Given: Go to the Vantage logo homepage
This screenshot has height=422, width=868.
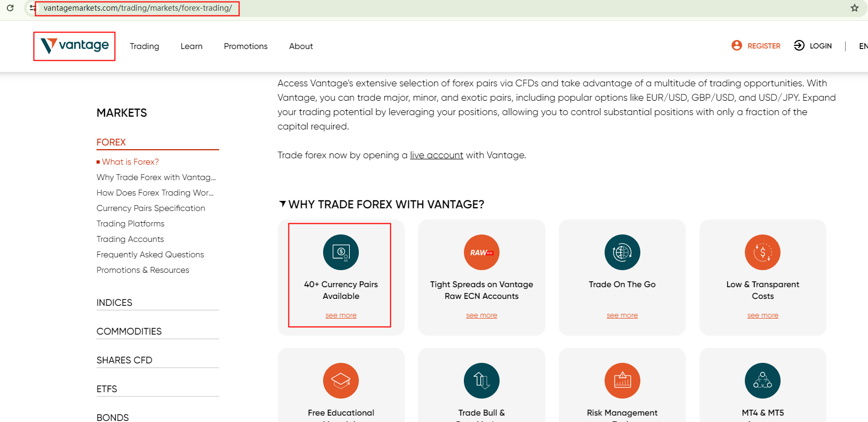Looking at the screenshot, I should [x=75, y=46].
